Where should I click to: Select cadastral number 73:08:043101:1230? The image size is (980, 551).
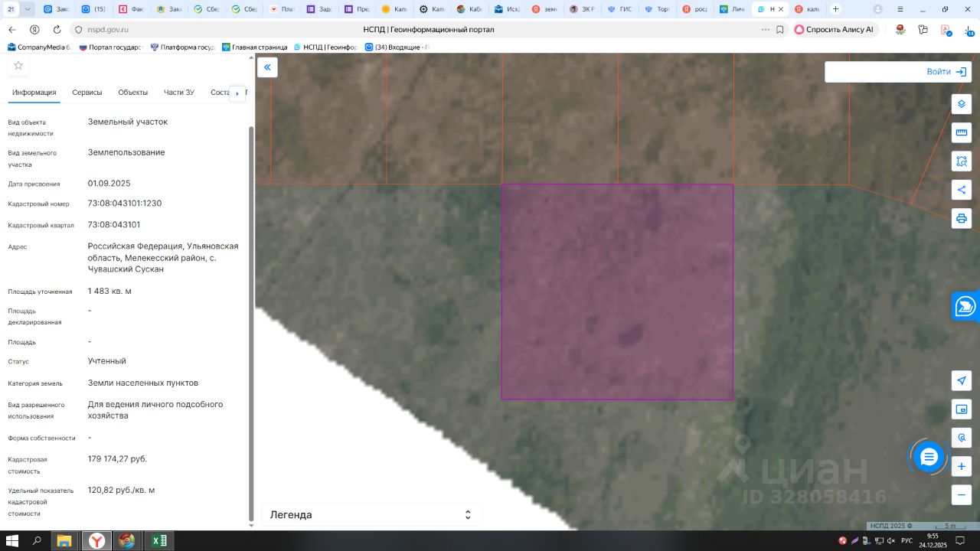click(125, 204)
